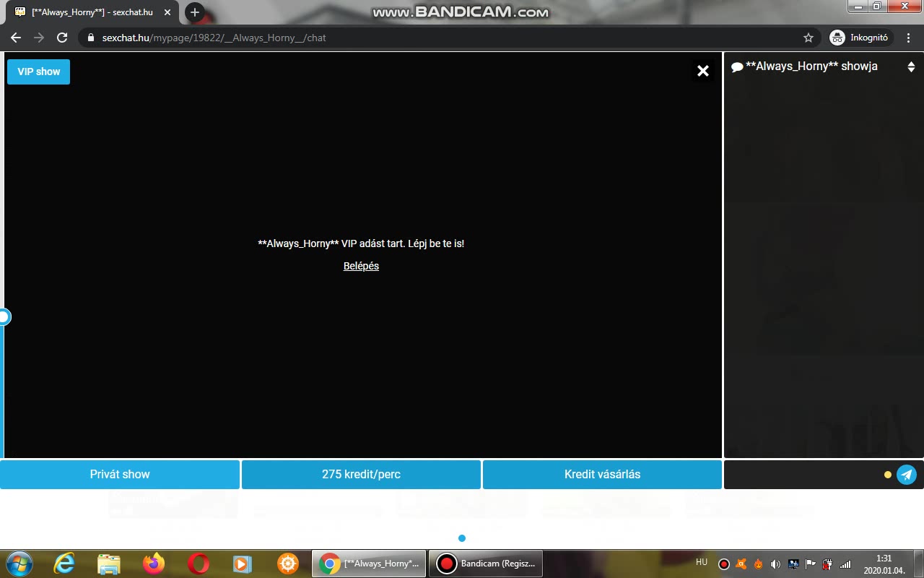Send chat message with paper plane icon
Image resolution: width=924 pixels, height=578 pixels.
tap(907, 475)
